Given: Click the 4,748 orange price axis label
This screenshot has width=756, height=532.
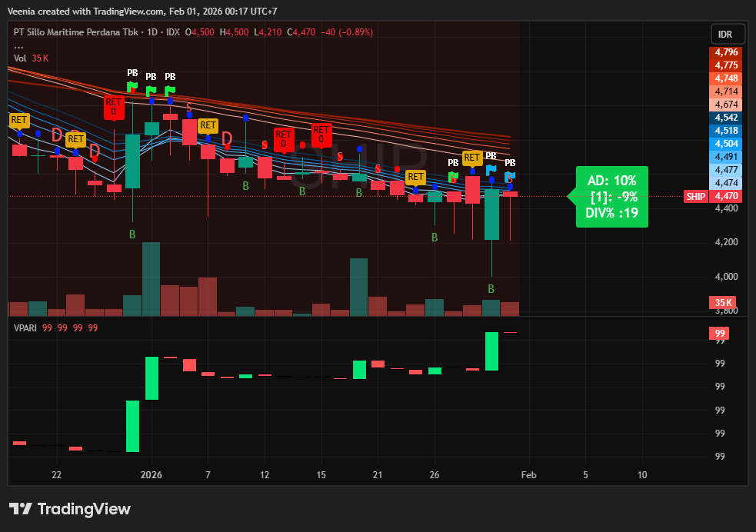Looking at the screenshot, I should click(726, 78).
